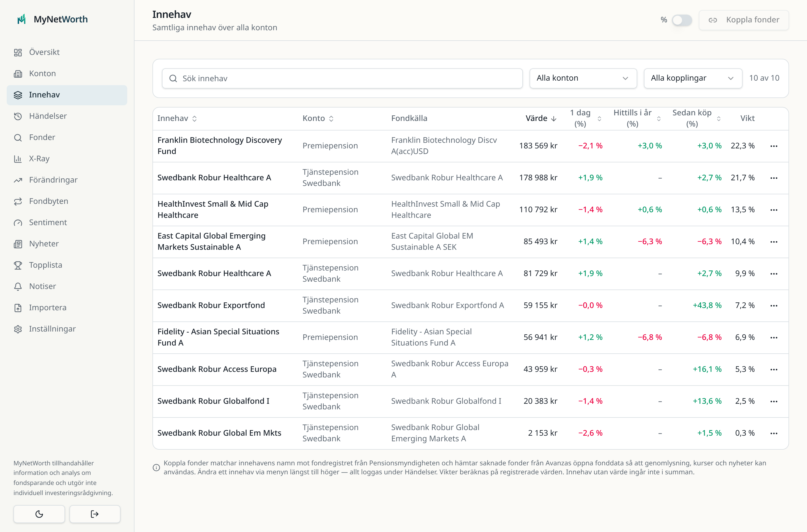Open the Inställningar page link
807x532 pixels.
[x=67, y=329]
